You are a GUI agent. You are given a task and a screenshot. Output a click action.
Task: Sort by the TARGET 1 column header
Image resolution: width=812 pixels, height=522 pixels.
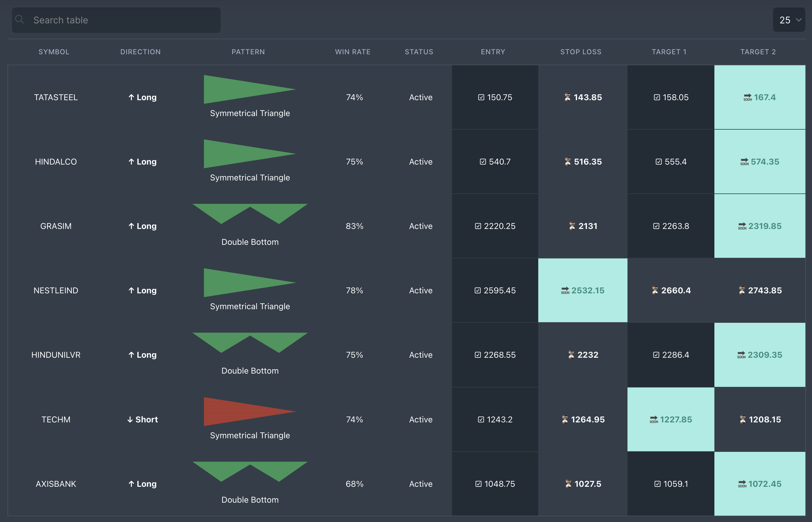pyautogui.click(x=669, y=52)
